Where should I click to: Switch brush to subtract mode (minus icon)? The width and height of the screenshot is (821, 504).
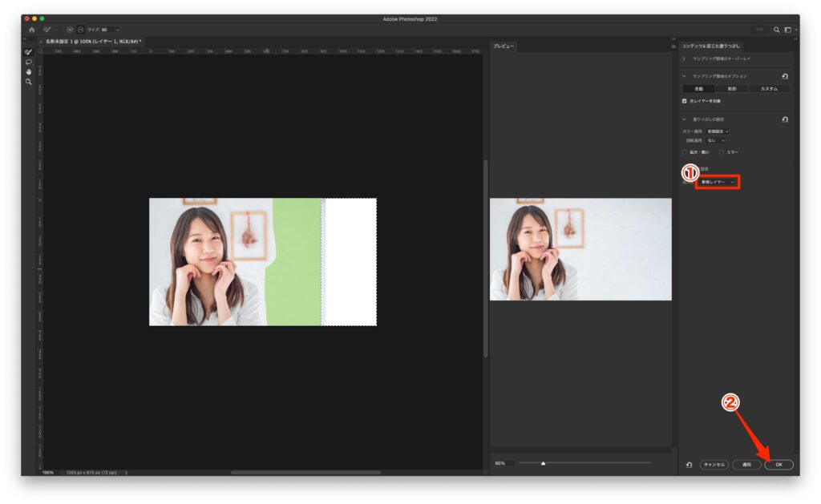coord(80,30)
